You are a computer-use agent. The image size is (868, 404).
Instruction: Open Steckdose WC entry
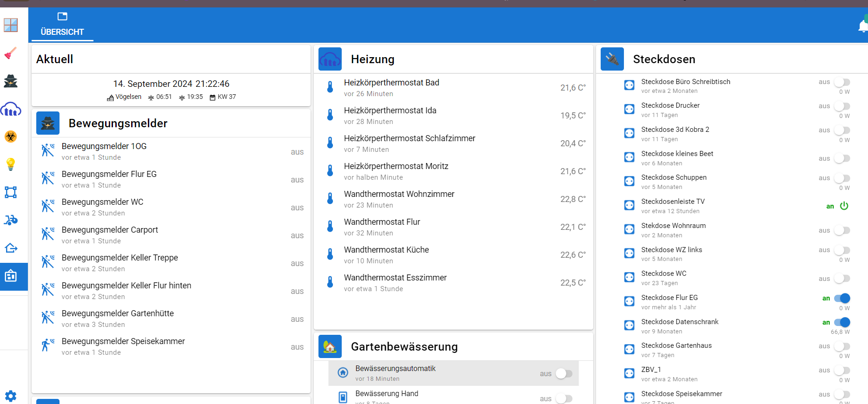[x=736, y=278]
